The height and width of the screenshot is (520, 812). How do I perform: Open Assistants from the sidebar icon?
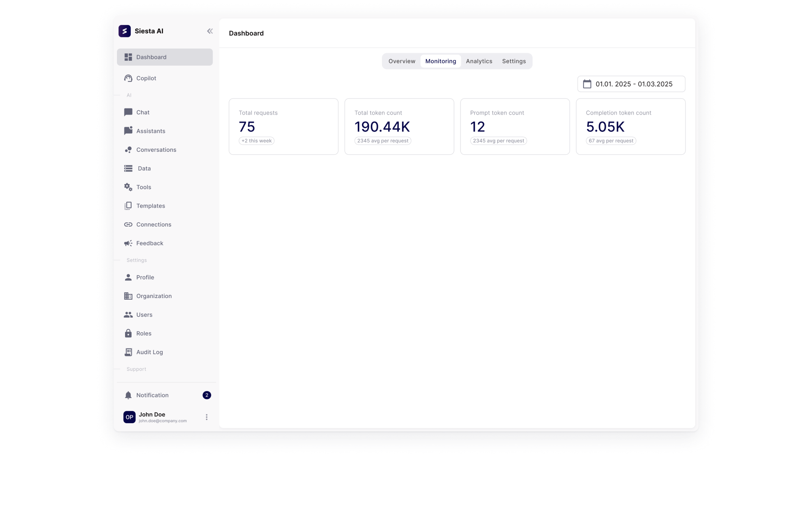tap(128, 131)
